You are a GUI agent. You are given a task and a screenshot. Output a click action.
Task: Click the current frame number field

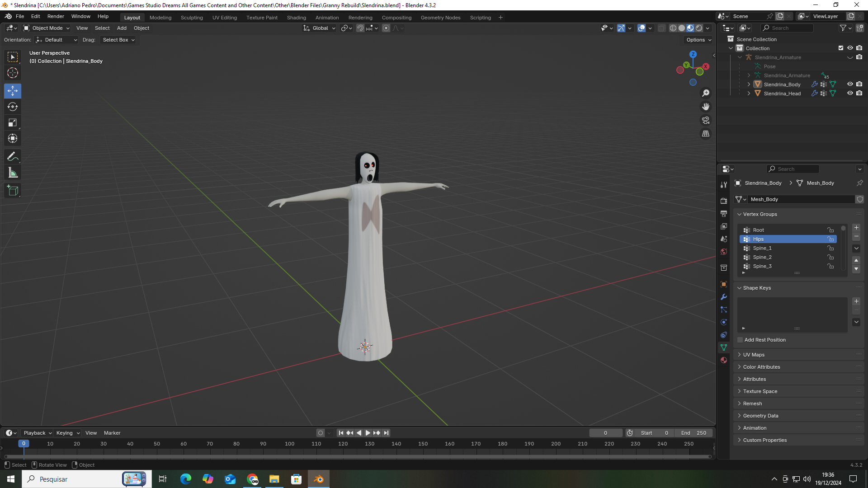pos(606,432)
